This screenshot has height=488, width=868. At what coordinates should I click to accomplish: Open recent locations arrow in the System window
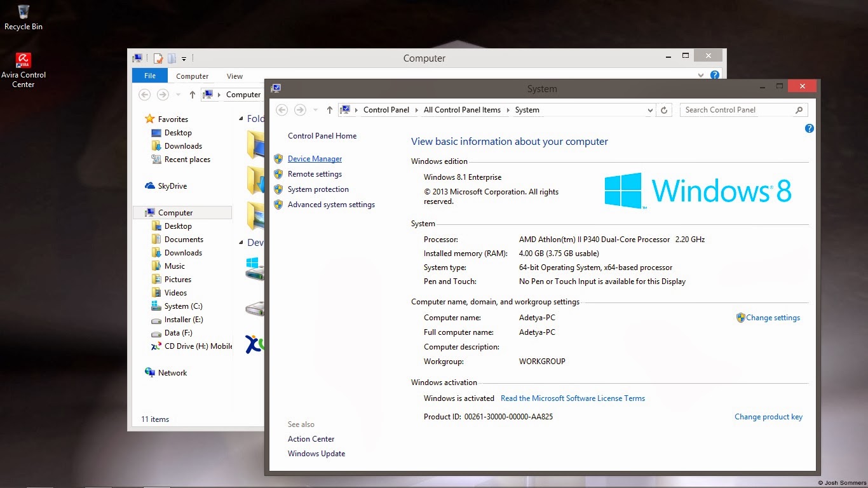315,111
